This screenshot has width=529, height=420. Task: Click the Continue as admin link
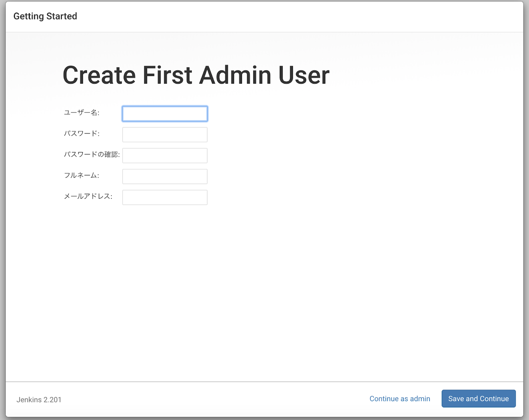[x=400, y=399]
